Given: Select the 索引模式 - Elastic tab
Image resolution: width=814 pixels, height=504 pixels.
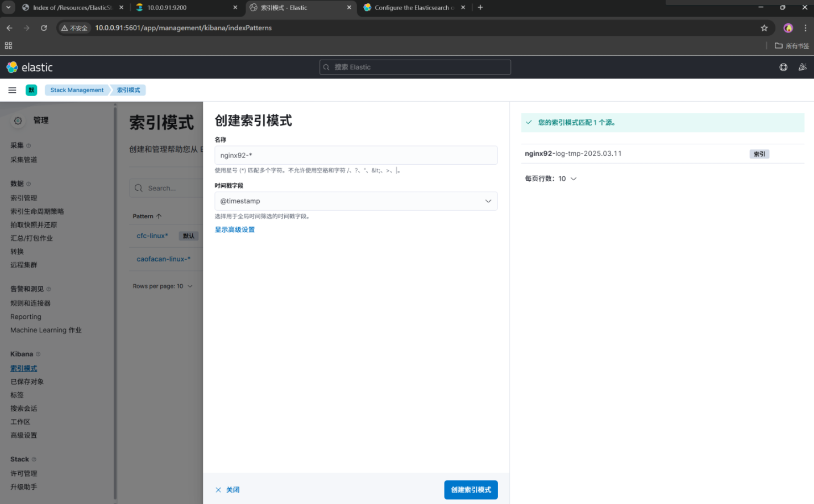Looking at the screenshot, I should click(x=301, y=7).
